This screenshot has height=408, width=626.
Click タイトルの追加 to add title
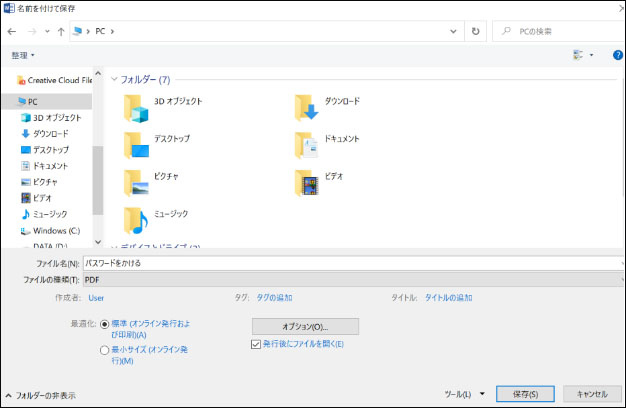click(448, 298)
